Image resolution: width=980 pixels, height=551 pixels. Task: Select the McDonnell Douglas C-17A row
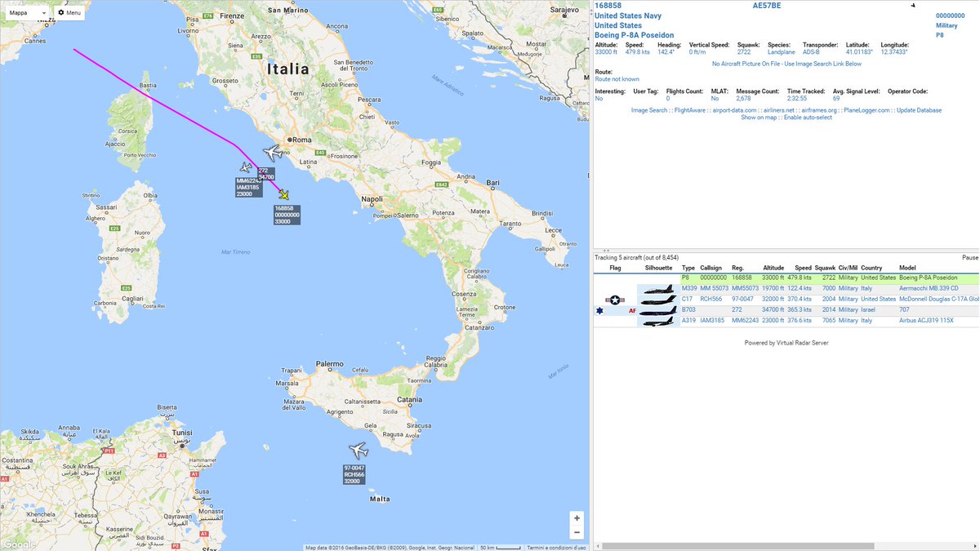point(786,300)
